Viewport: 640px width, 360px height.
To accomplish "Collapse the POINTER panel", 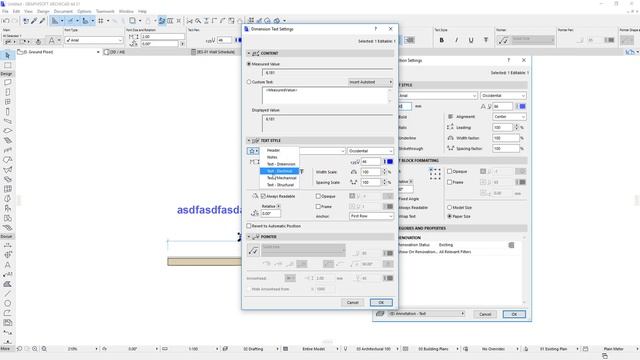I will click(x=249, y=237).
